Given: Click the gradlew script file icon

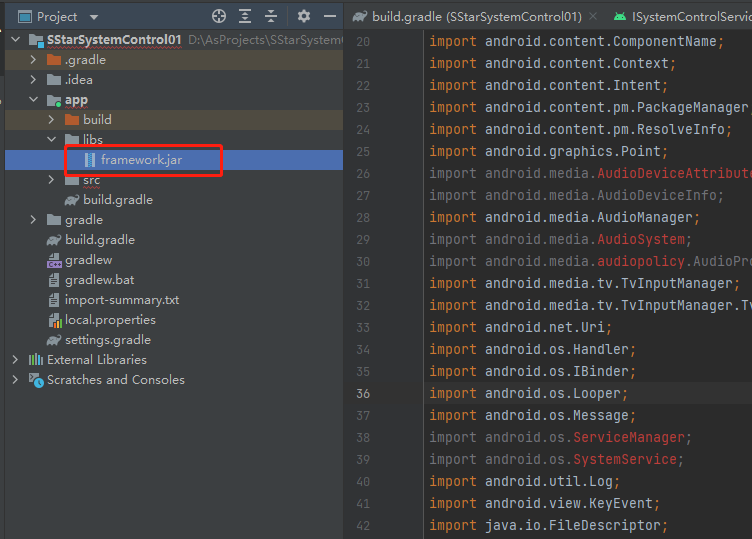Looking at the screenshot, I should pyautogui.click(x=54, y=260).
